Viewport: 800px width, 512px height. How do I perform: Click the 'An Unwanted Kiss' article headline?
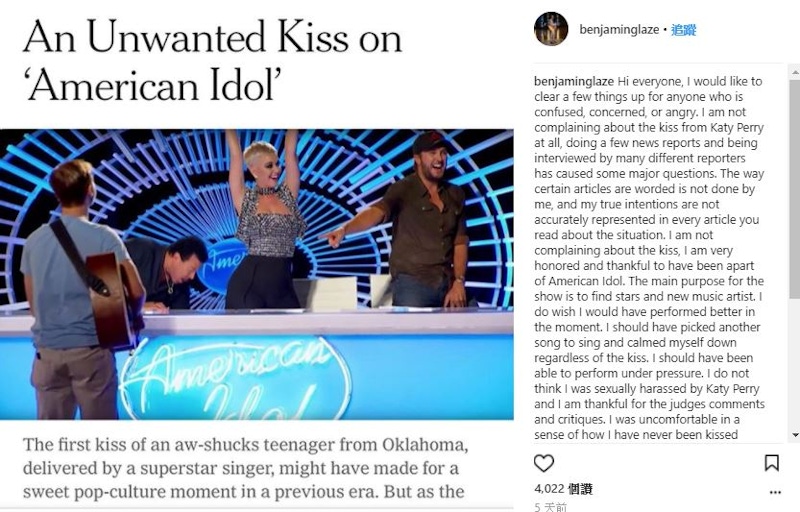[x=213, y=61]
